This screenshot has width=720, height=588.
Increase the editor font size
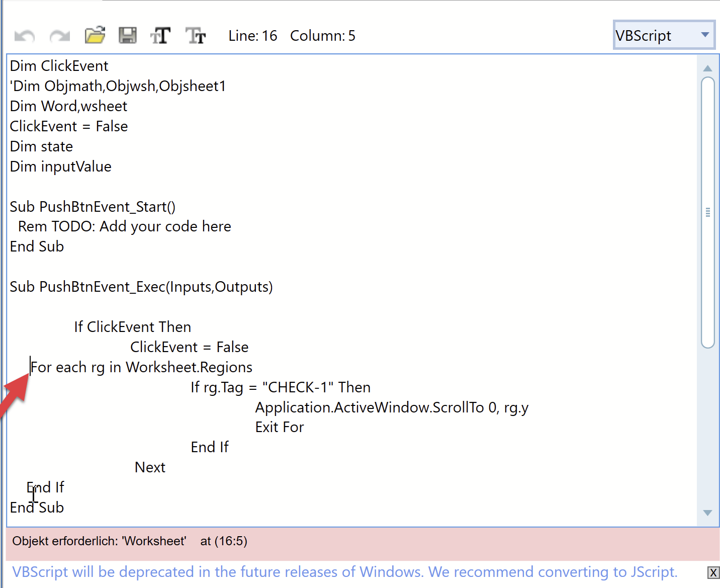pos(160,35)
